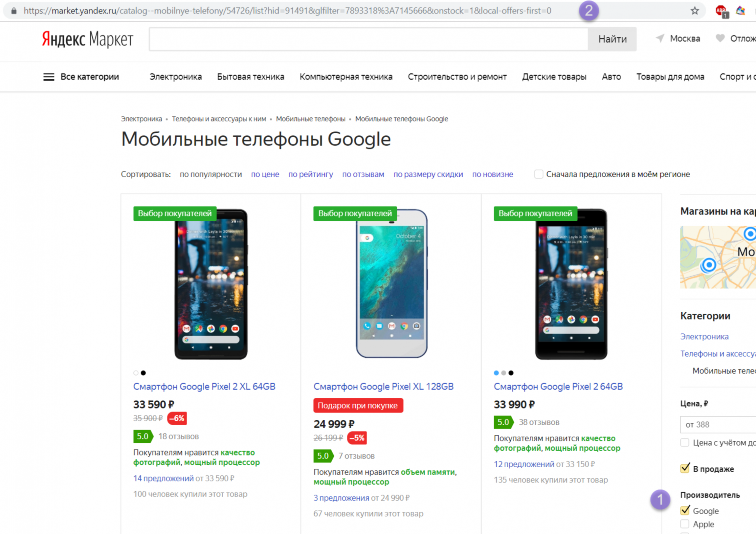756x534 pixels.
Task: Check the Apple manufacturer filter
Action: click(685, 524)
